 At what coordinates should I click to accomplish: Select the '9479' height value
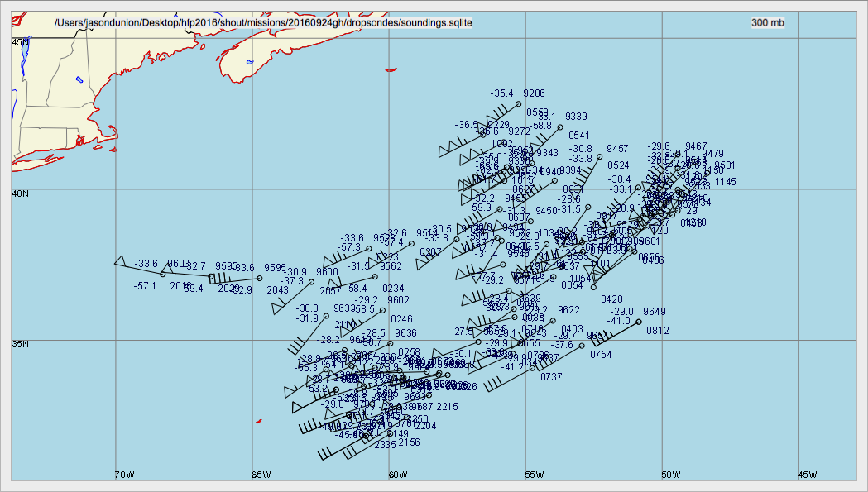pos(713,154)
